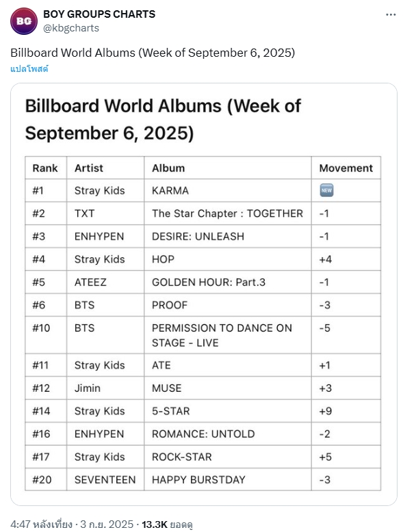Open BOY GROUPS CHARTS profile name

99,14
